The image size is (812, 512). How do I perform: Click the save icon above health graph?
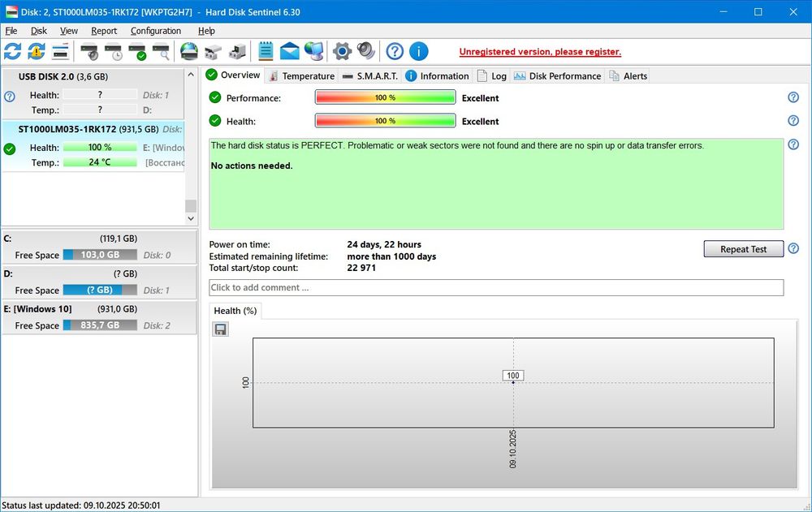pos(220,329)
